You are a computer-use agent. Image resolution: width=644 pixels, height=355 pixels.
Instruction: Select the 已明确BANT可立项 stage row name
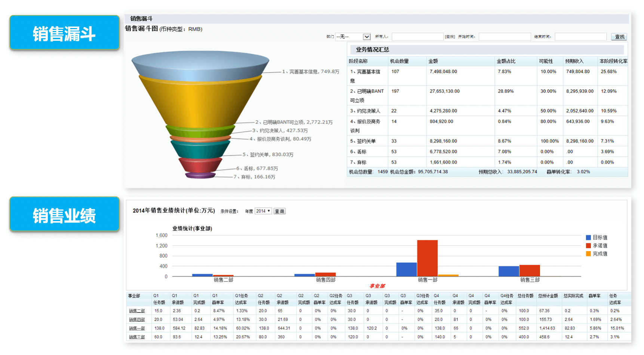[x=367, y=96]
